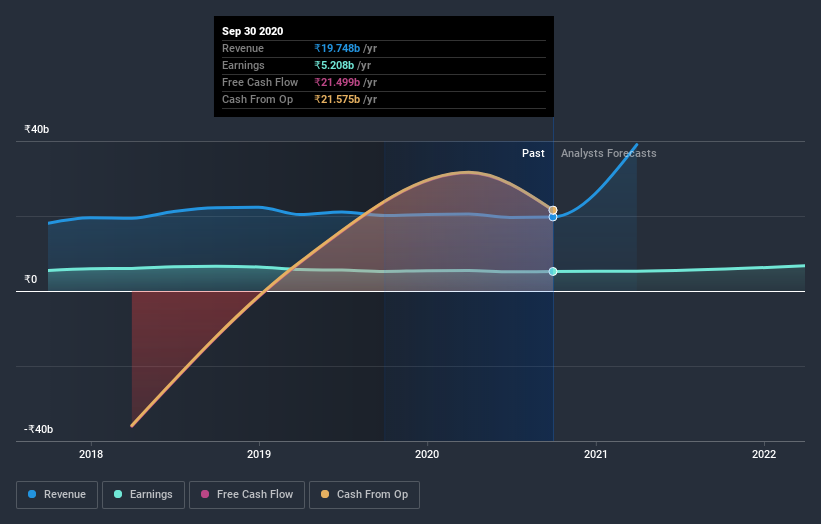Click the ₹19.748b revenue value
Image resolution: width=821 pixels, height=524 pixels.
[337, 48]
